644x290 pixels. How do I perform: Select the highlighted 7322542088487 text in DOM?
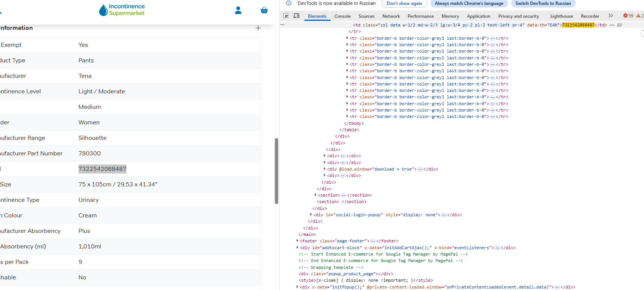[x=578, y=25]
